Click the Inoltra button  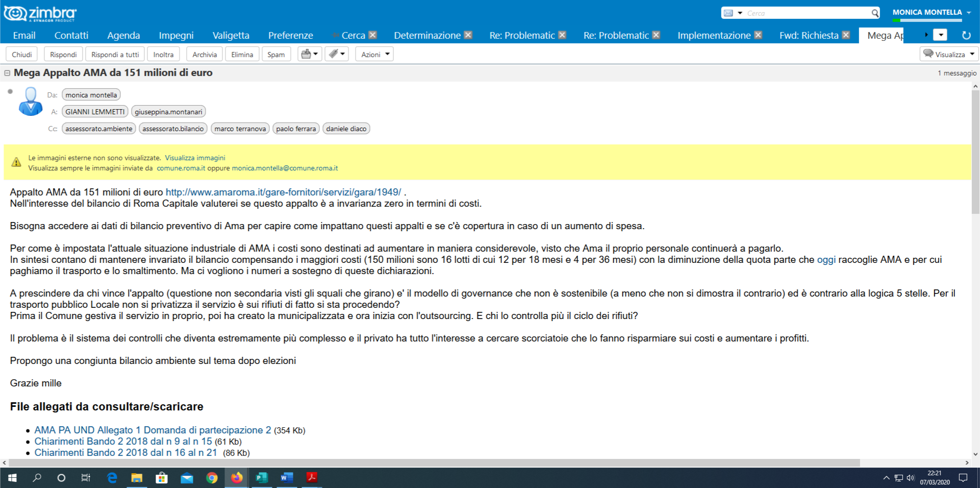click(x=163, y=54)
